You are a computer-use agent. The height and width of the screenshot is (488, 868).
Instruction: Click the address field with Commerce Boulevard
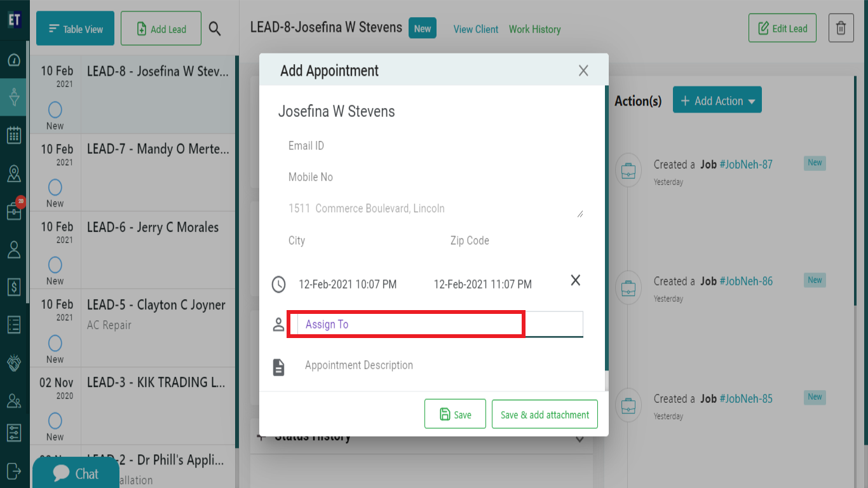(x=435, y=208)
